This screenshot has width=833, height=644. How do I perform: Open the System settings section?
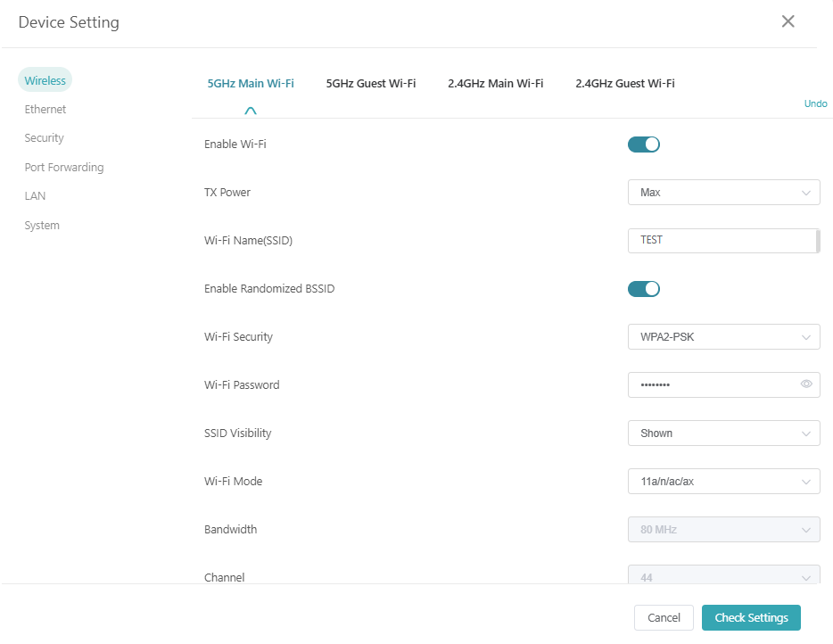(41, 225)
